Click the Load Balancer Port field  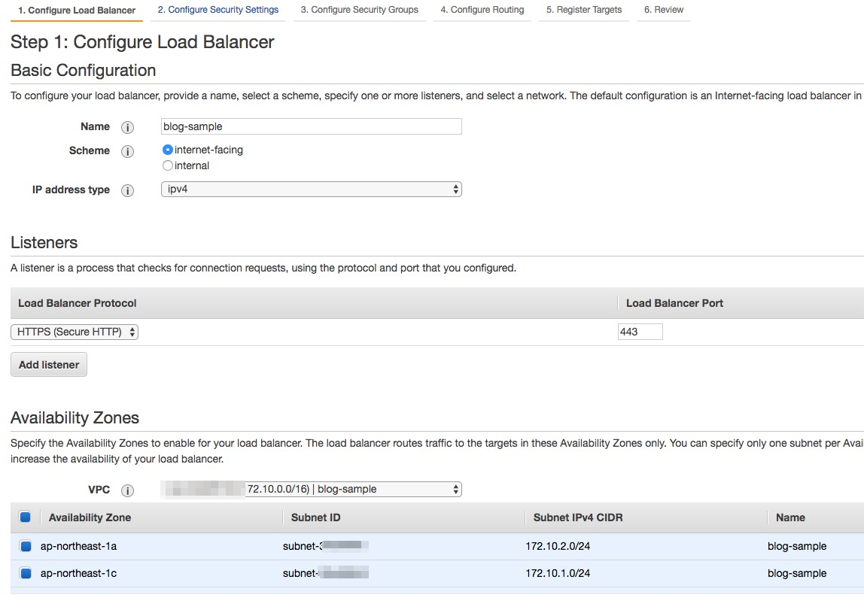tap(640, 331)
